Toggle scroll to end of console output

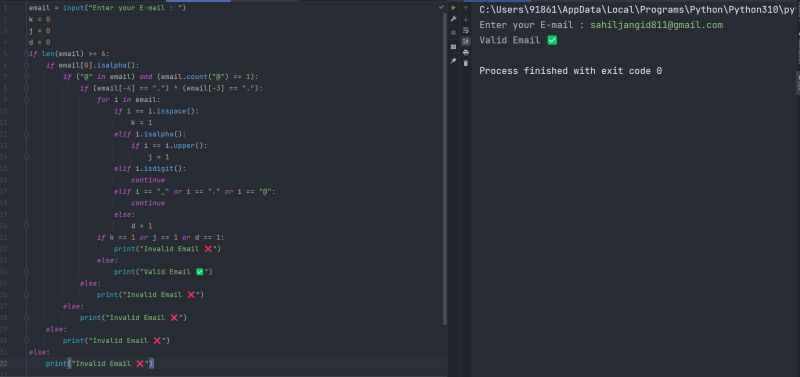[x=465, y=41]
